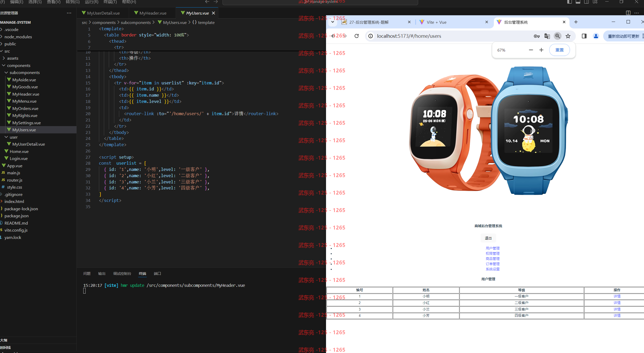
Task: Open customize layout icon in title bar
Action: tap(595, 2)
